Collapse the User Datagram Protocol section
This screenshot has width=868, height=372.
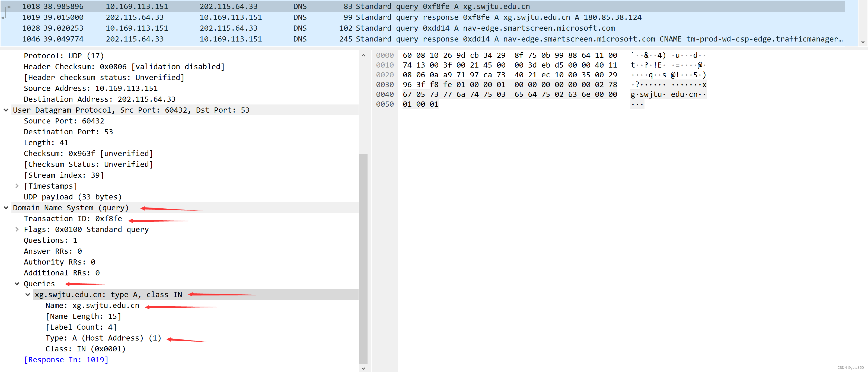[6, 110]
